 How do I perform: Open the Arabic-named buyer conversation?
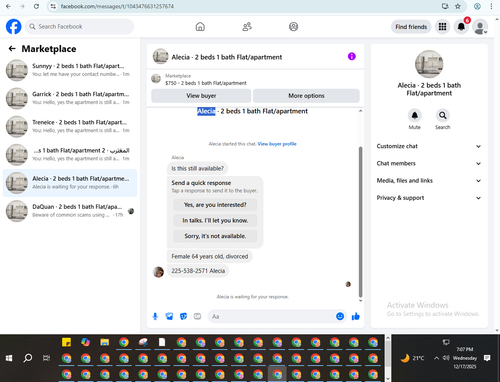(70, 155)
